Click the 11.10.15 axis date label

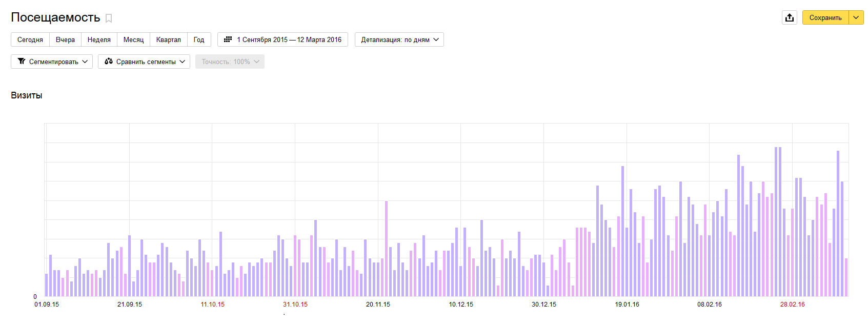(x=213, y=304)
